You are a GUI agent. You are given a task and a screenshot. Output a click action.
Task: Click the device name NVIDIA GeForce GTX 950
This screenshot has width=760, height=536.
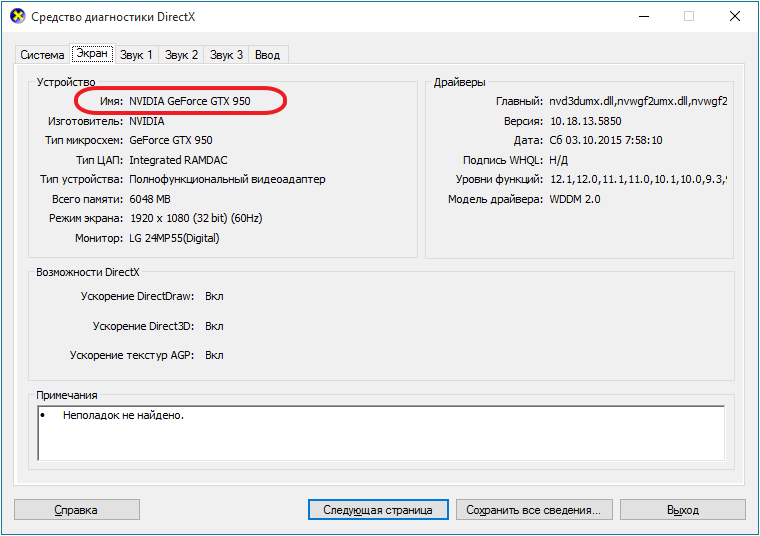tap(190, 101)
